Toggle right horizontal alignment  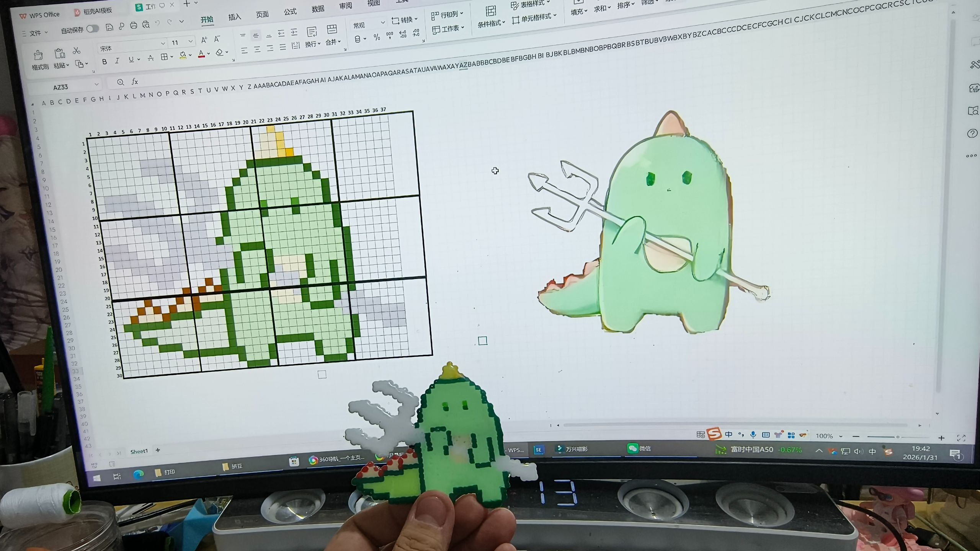270,48
